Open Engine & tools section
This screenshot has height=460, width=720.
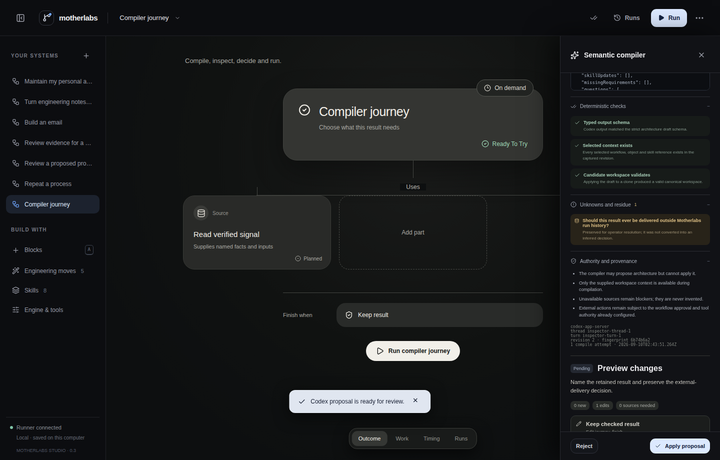click(x=52, y=310)
